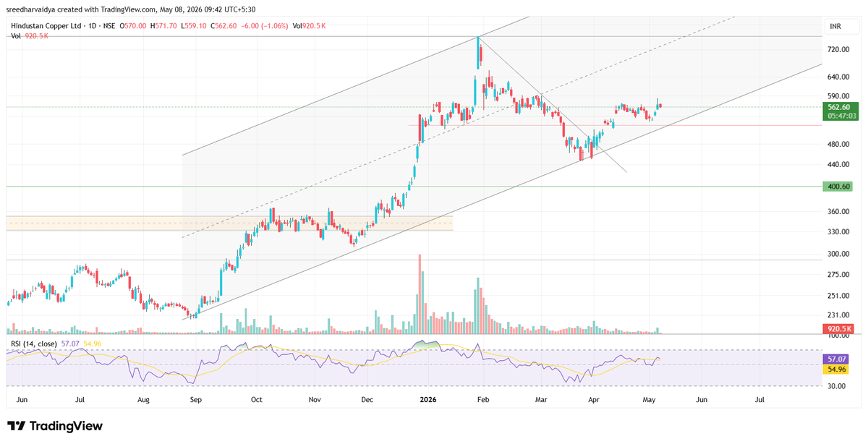868x444 pixels.
Task: Click the yellow 54.96 RSI axis label
Action: (x=838, y=369)
